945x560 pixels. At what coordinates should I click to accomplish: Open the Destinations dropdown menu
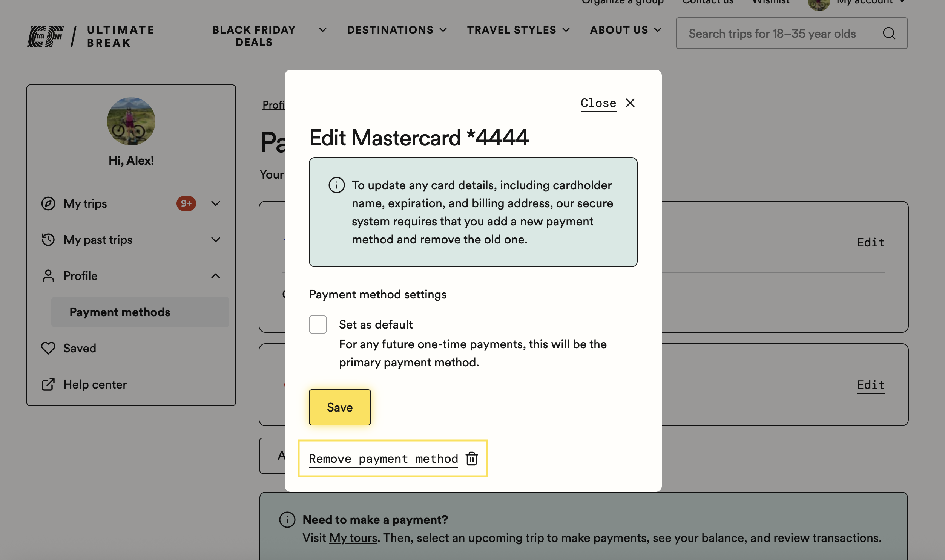click(x=397, y=30)
